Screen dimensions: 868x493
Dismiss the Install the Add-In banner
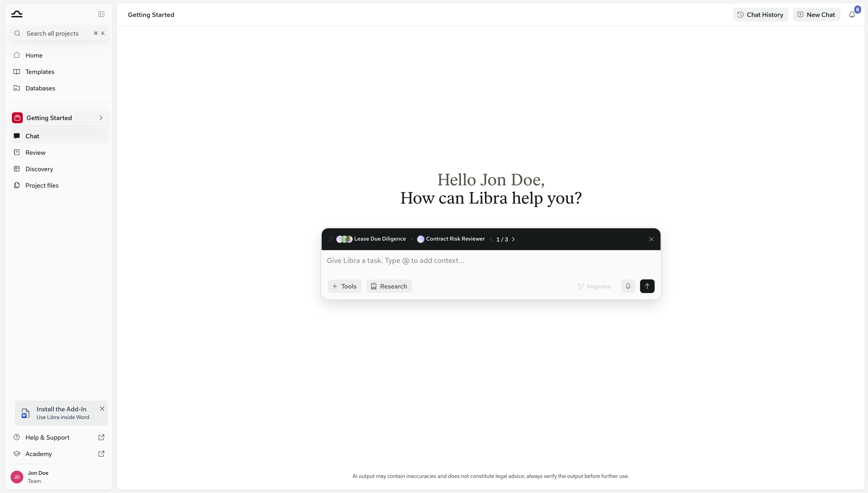(102, 408)
